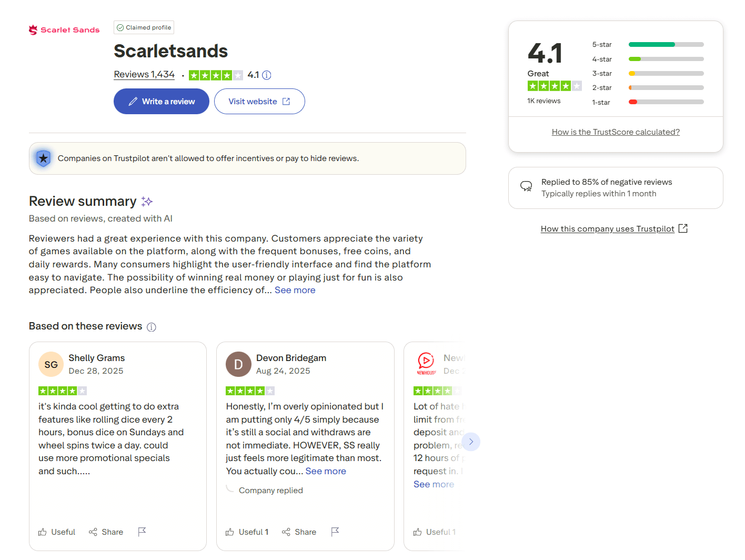The height and width of the screenshot is (560, 745).
Task: Click the TrustScore info icon beside 4.1
Action: point(267,75)
